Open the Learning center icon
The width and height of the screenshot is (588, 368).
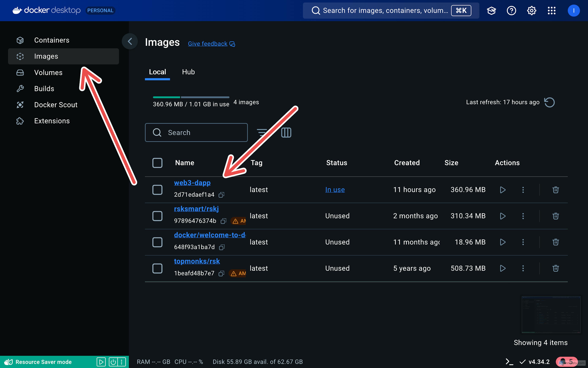click(491, 10)
